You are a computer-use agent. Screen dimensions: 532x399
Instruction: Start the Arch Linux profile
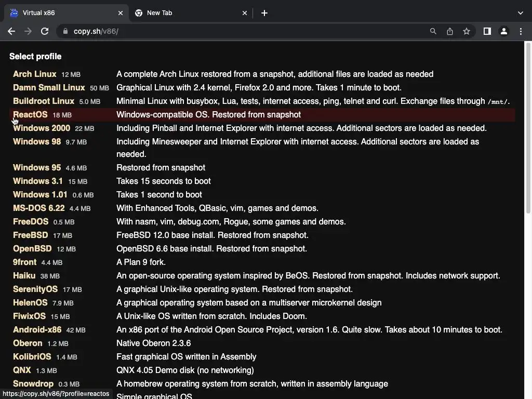pyautogui.click(x=34, y=74)
